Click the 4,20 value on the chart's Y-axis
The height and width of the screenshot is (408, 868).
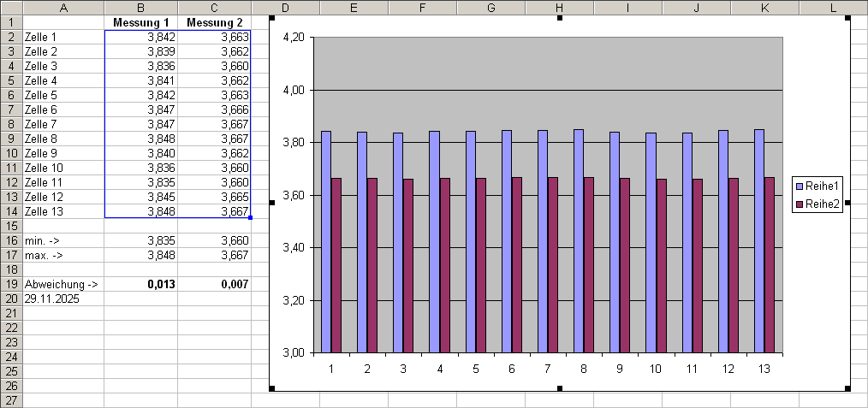pyautogui.click(x=294, y=38)
